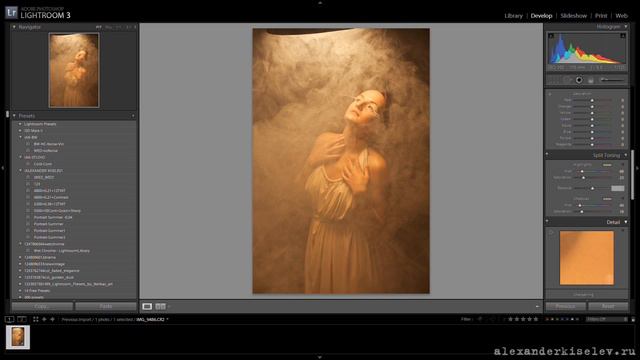Filter by fifth star rating
The image size is (640, 360).
click(x=536, y=319)
